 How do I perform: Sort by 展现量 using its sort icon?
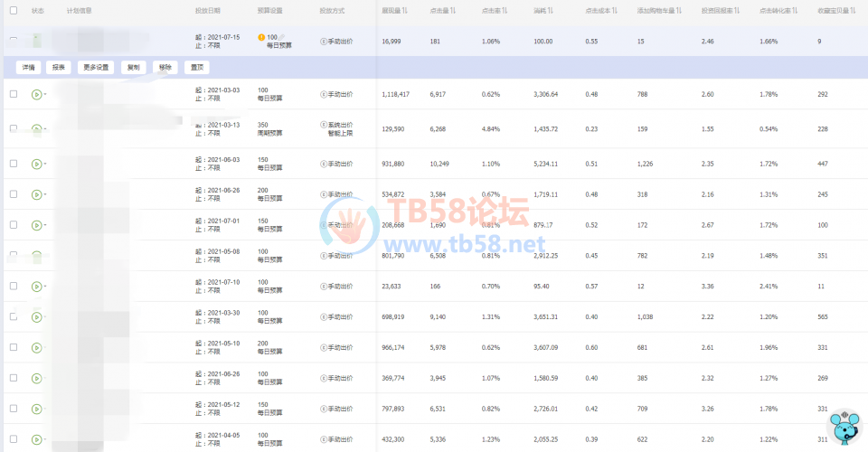point(405,11)
